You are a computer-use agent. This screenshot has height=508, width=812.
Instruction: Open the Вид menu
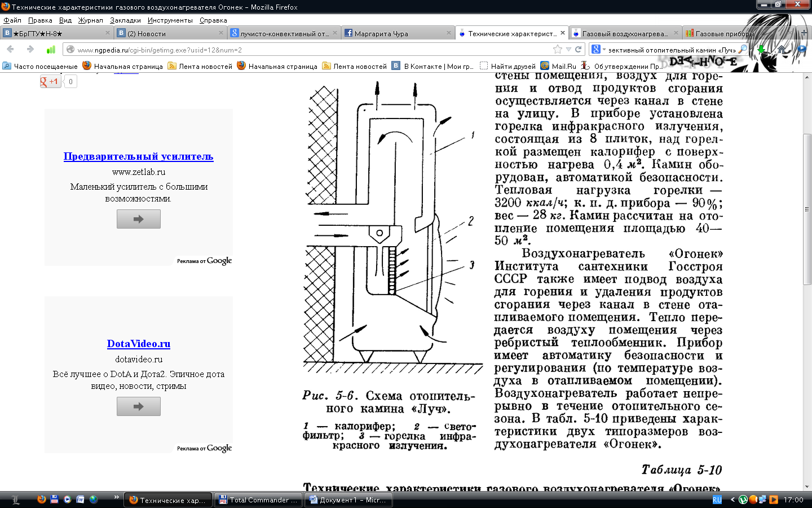point(65,20)
